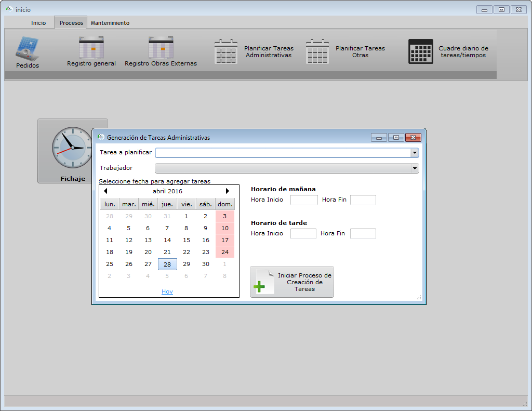
Task: Expand the Tarea a planificar dropdown arrow
Action: 415,153
